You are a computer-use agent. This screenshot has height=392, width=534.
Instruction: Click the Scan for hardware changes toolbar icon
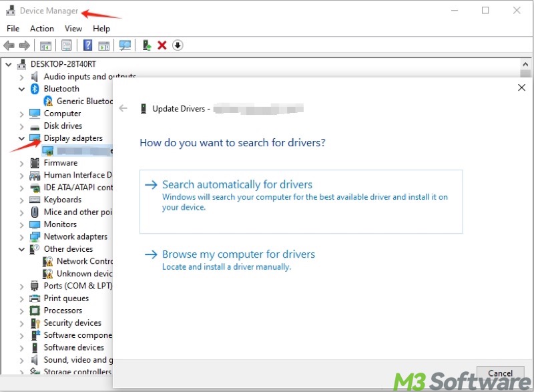point(125,45)
